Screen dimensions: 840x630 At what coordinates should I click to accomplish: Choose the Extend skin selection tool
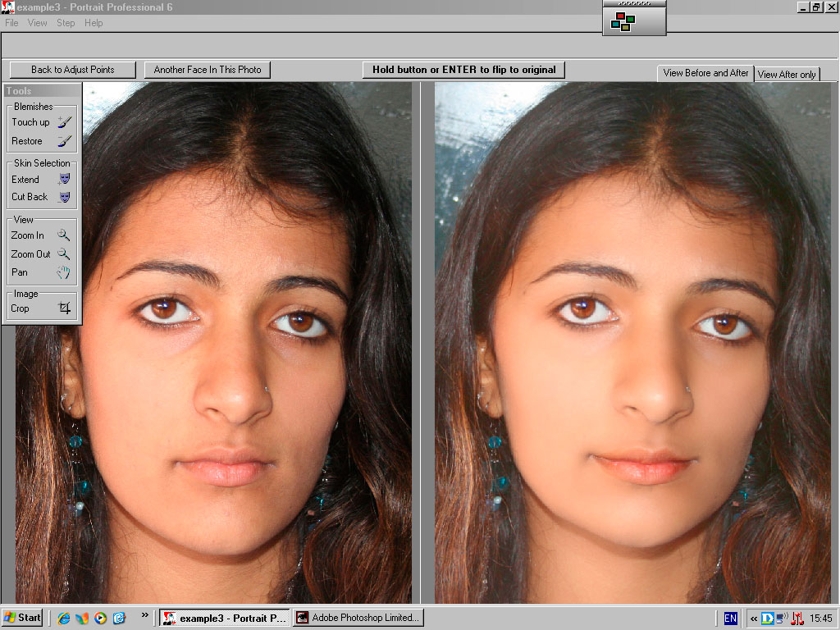click(x=42, y=180)
